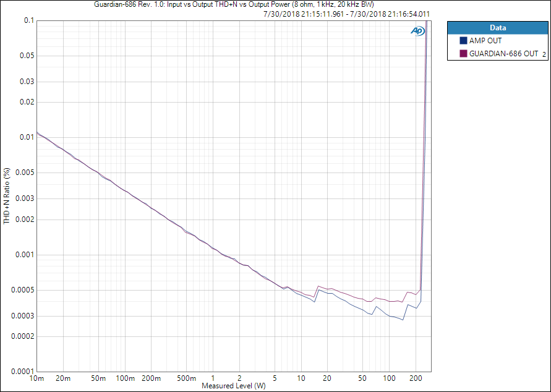Click the 100m tick on the X axis

click(125, 378)
